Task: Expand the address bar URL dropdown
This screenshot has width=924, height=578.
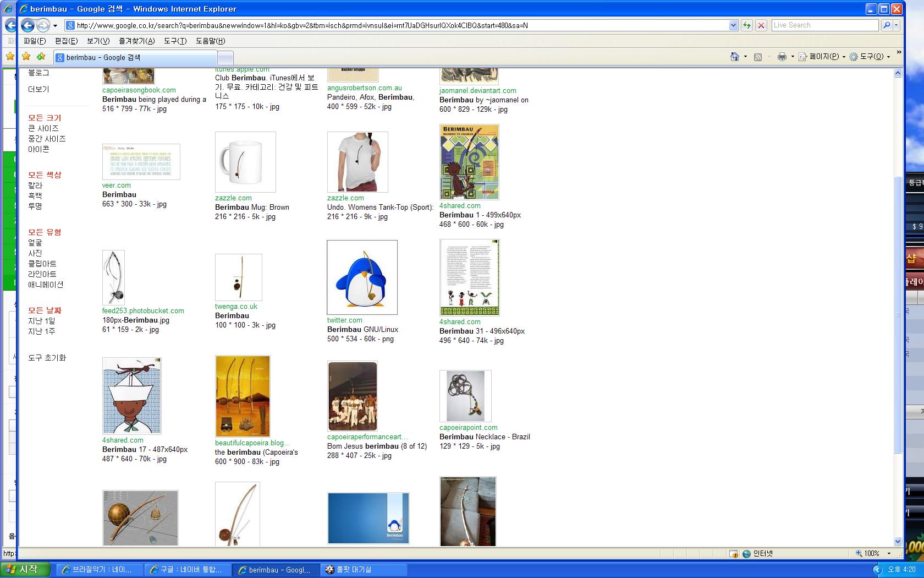Action: tap(733, 25)
